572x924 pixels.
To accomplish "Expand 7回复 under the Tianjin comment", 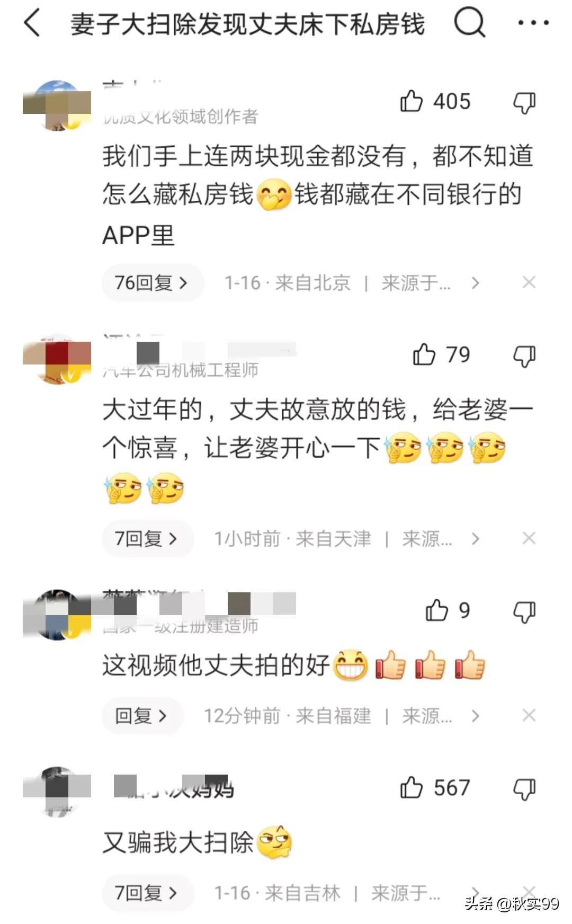I will point(148,539).
